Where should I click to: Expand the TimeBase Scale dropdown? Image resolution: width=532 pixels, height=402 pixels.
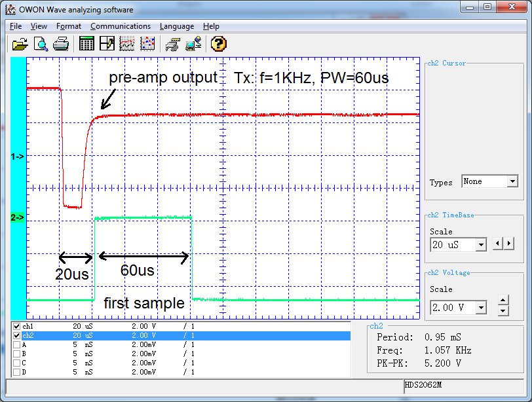[x=481, y=245]
